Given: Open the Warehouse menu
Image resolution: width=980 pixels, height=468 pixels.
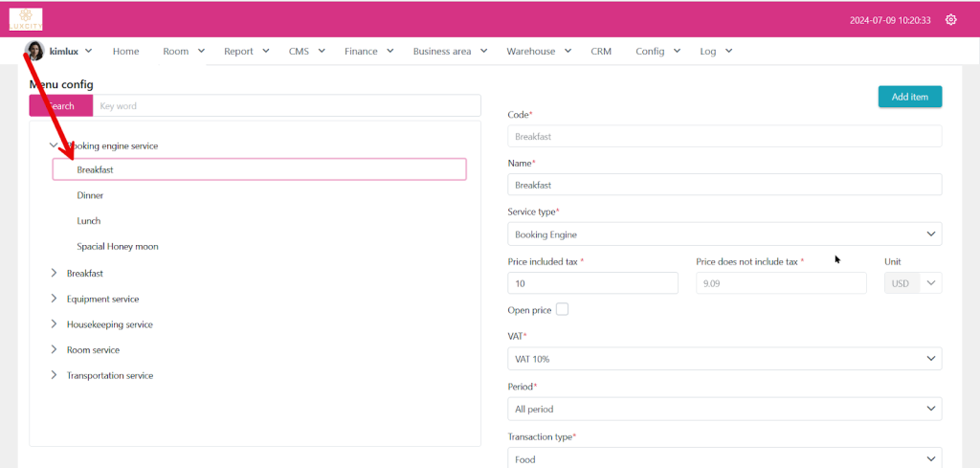Looking at the screenshot, I should pos(539,51).
